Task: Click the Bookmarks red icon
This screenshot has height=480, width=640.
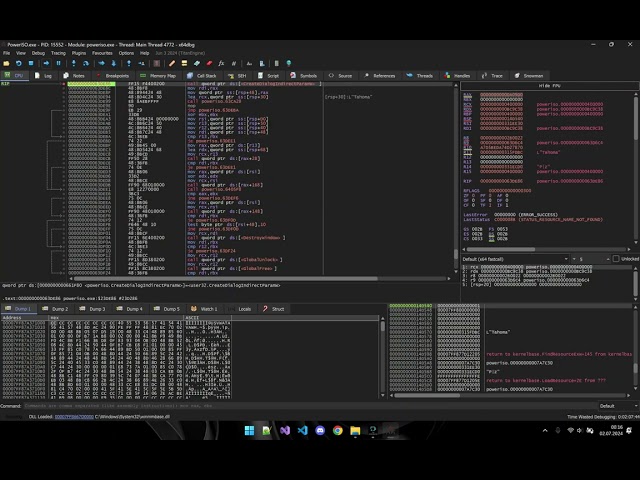Action: click(209, 63)
